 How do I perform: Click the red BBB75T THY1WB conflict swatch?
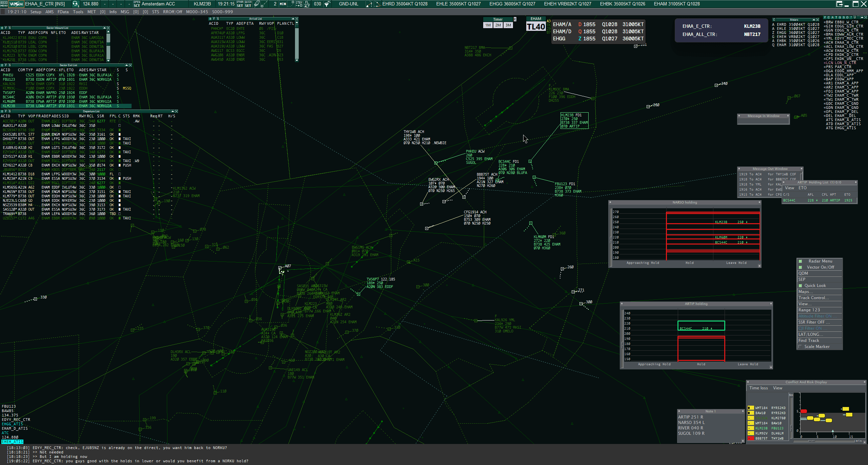751,438
